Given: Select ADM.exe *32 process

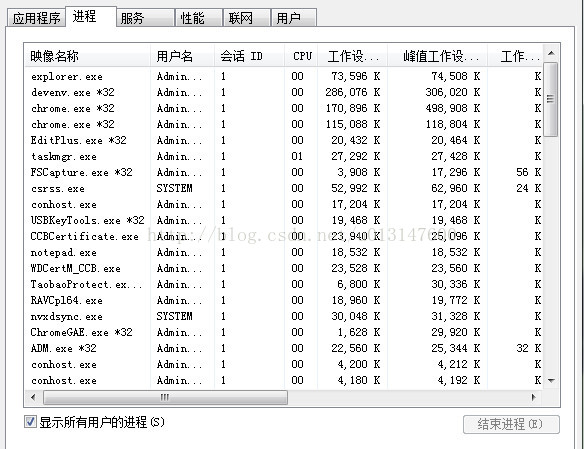Looking at the screenshot, I should [284, 348].
